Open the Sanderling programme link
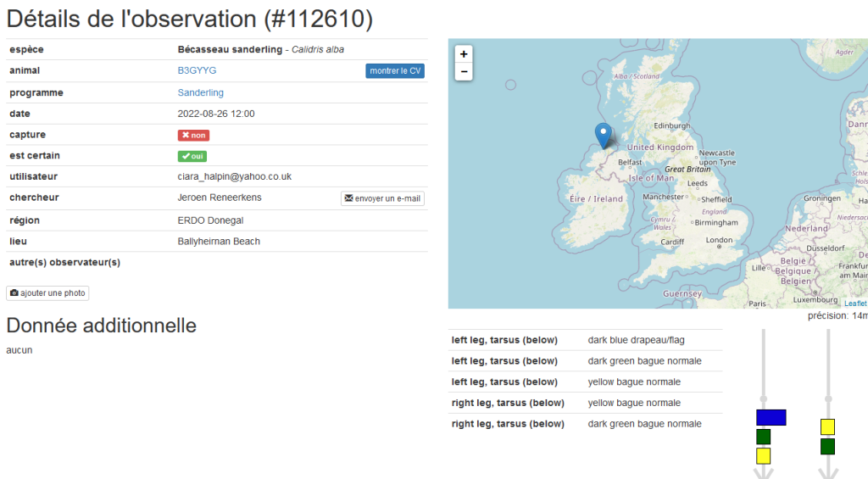The width and height of the screenshot is (868, 479). click(x=200, y=92)
